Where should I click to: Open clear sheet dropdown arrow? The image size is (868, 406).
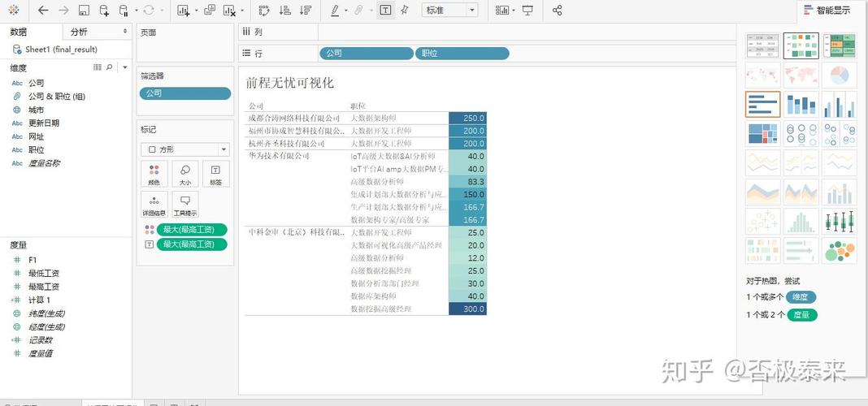241,11
